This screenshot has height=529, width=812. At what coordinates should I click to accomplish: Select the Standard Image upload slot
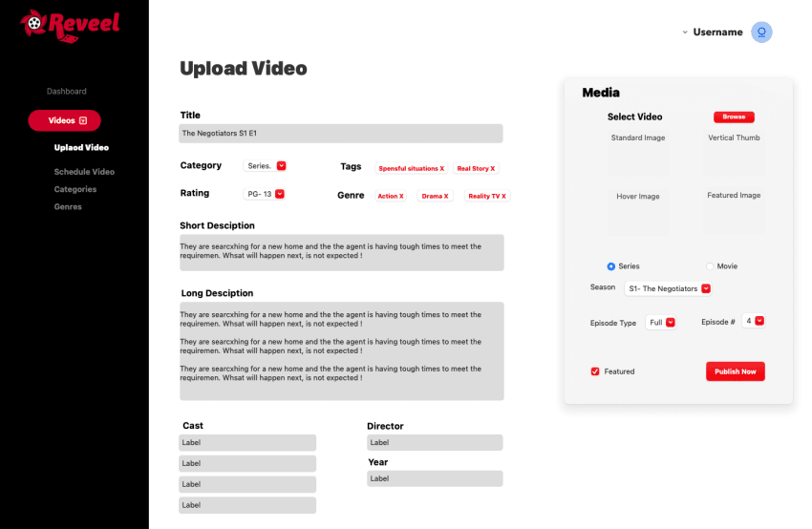pos(638,153)
